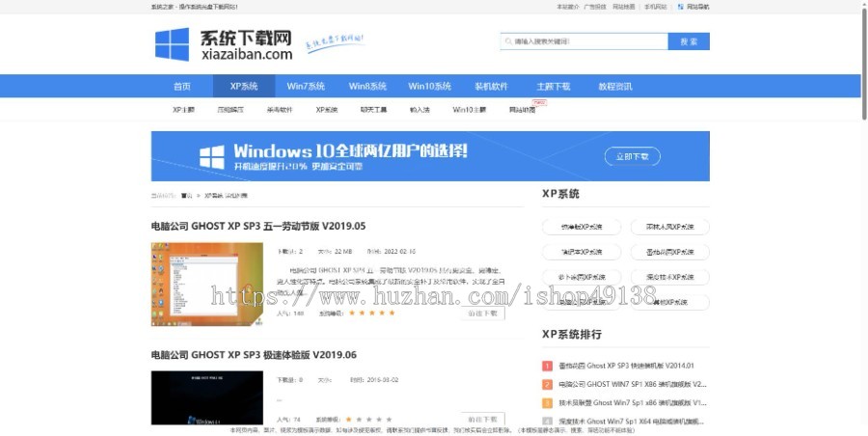Open title 电脑公司 GHOST XP SP3 五一劳动节版 V2019.05
The width and height of the screenshot is (868, 436).
click(x=258, y=226)
